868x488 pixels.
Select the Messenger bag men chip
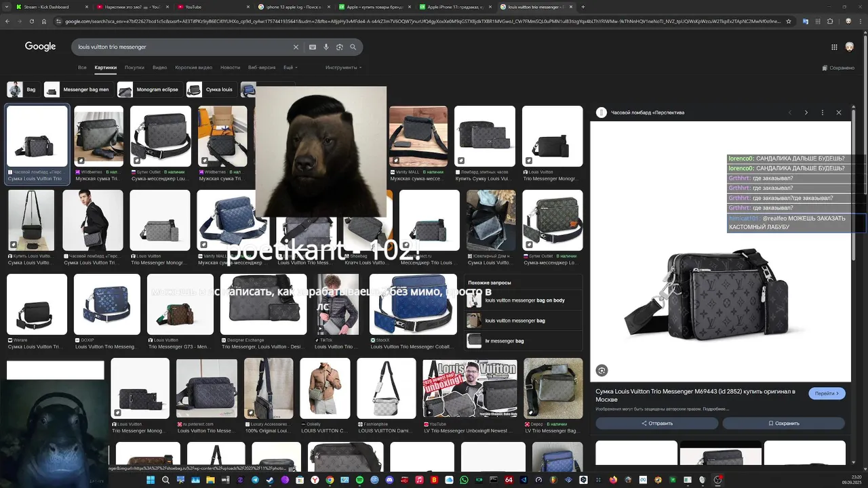[77, 89]
